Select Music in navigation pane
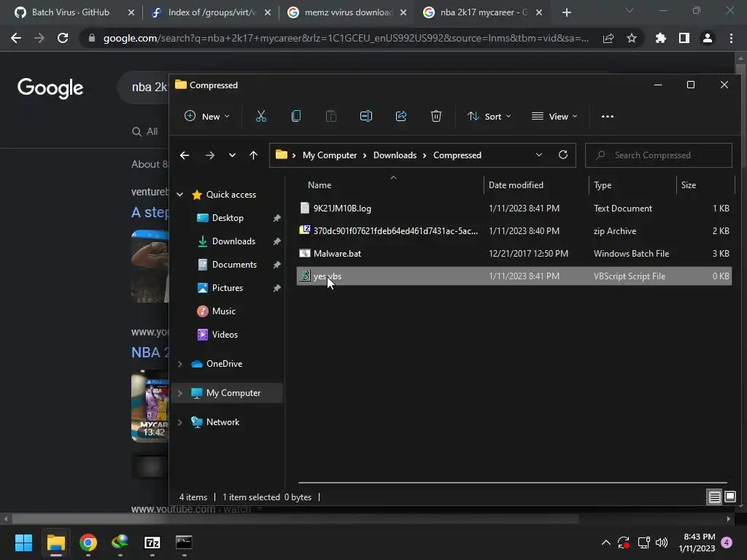747x560 pixels. tap(223, 311)
